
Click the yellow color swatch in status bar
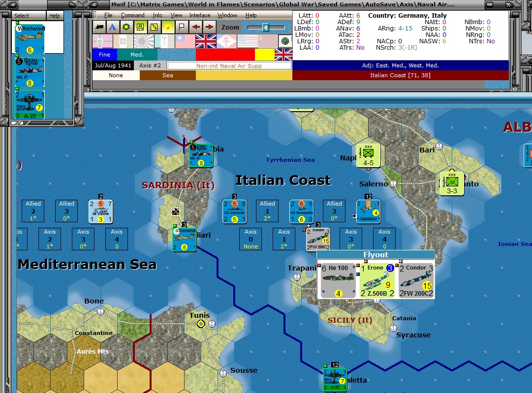tap(265, 55)
